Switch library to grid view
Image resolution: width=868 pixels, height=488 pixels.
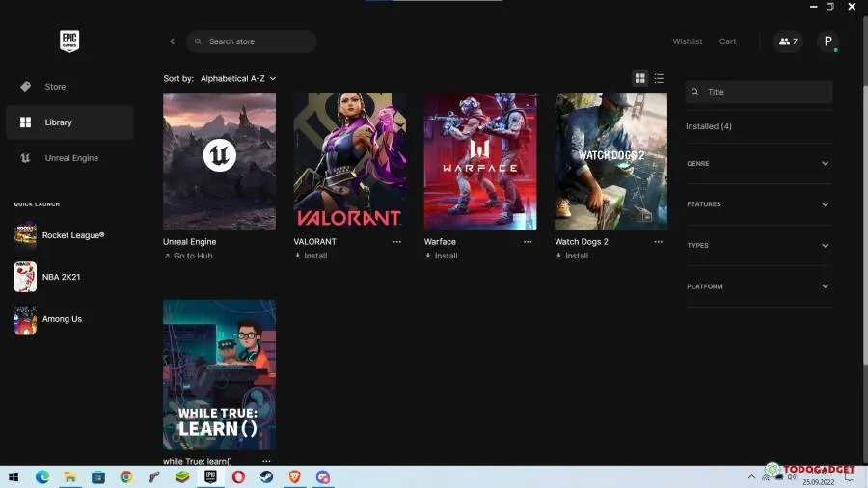click(x=639, y=78)
